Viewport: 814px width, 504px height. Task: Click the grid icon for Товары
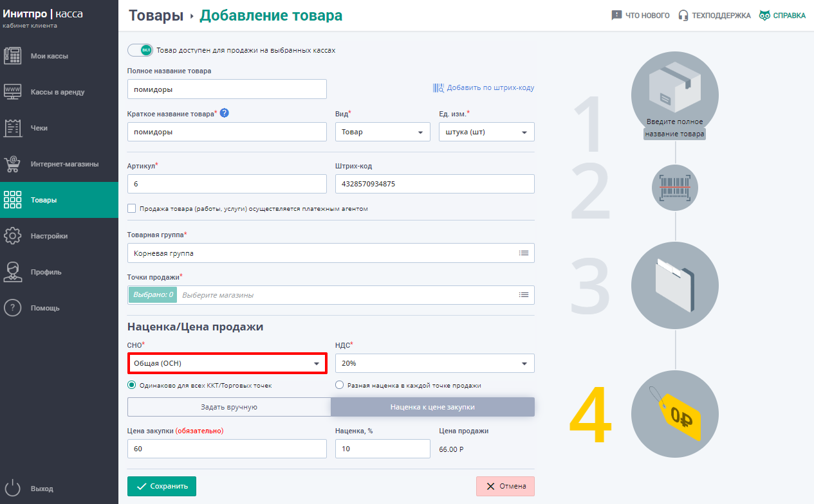13,200
